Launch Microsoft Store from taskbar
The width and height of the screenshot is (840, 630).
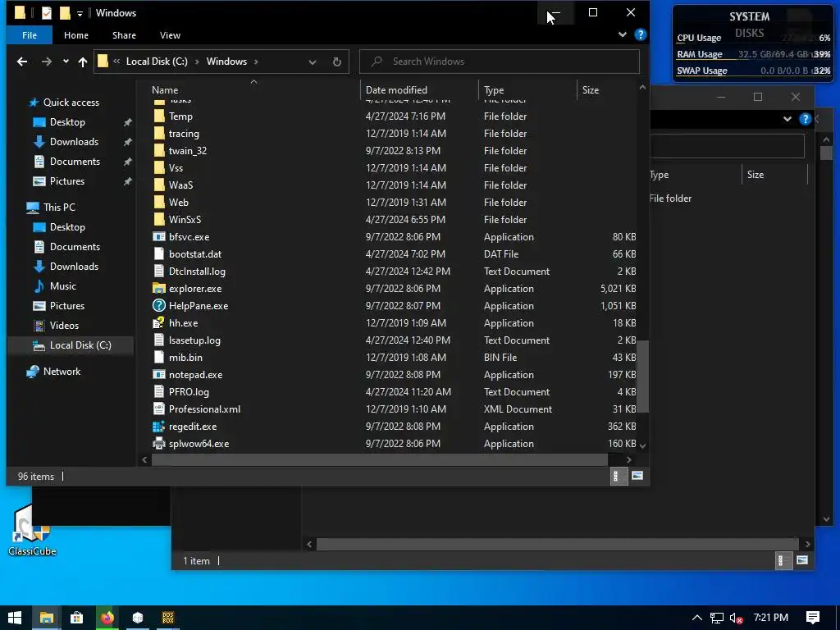(x=76, y=618)
